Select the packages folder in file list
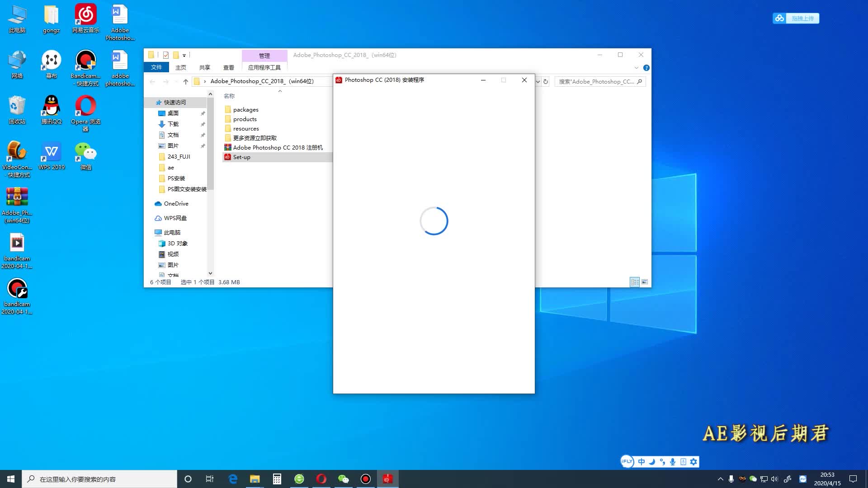Image resolution: width=868 pixels, height=488 pixels. coord(245,109)
